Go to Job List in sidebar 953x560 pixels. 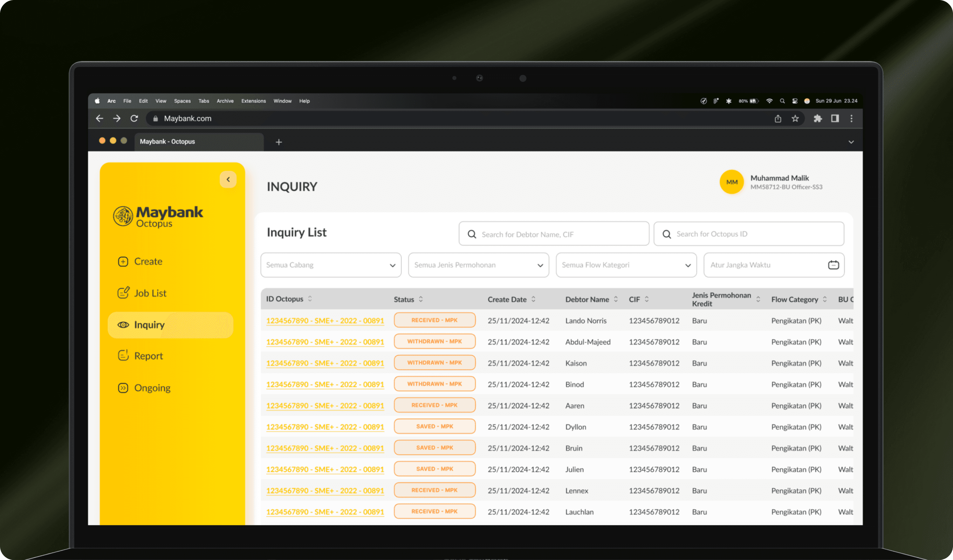tap(150, 293)
